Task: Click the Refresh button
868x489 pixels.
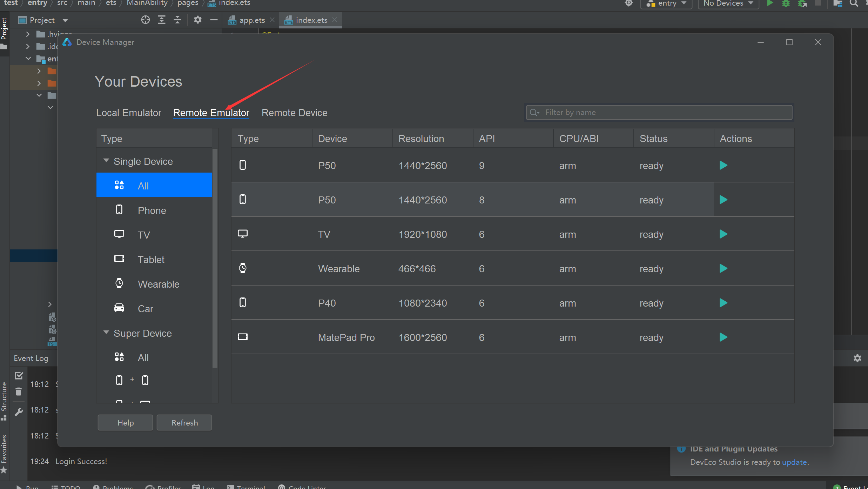Action: [184, 423]
